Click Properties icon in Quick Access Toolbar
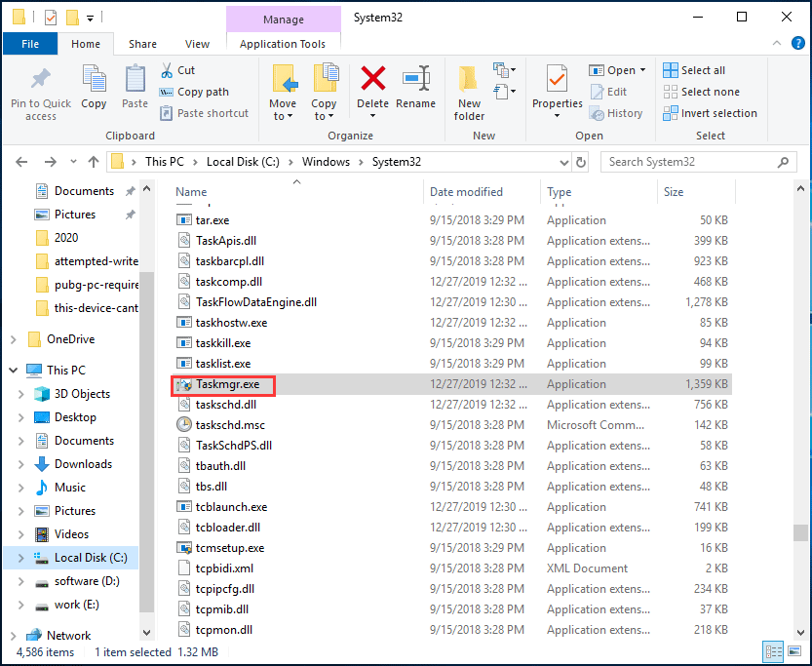Screen dimensions: 812x666 coord(51,19)
